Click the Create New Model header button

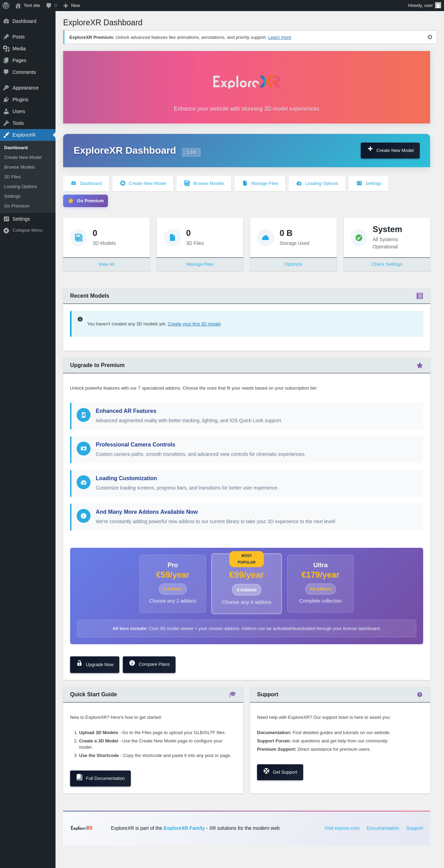point(390,151)
